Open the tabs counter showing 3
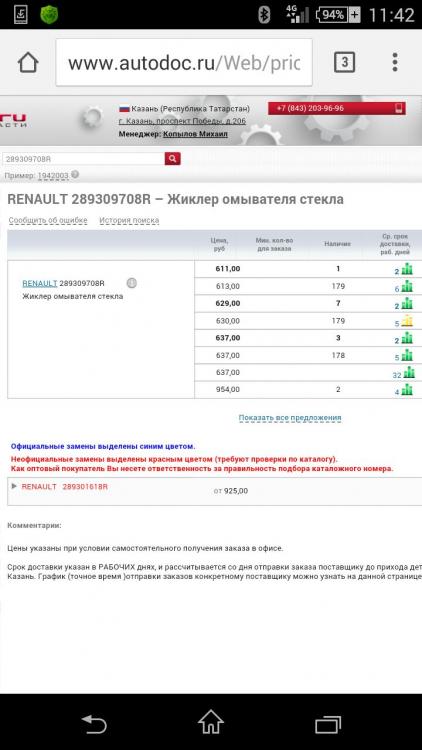This screenshot has height=750, width=422. 344,62
